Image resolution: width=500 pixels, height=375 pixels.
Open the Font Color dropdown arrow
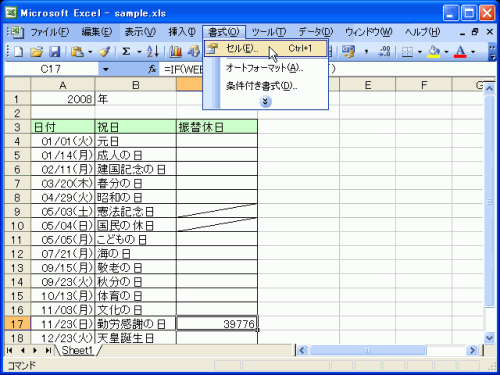473,52
